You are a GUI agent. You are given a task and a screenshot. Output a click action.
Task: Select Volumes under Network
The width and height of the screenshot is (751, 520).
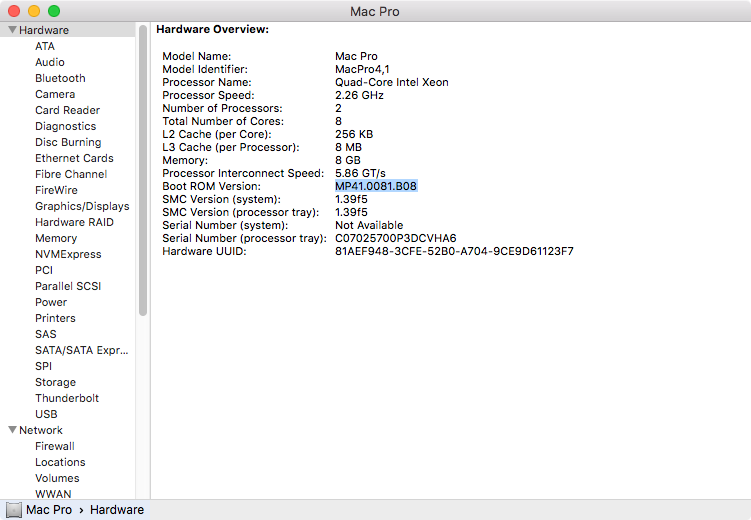click(57, 478)
